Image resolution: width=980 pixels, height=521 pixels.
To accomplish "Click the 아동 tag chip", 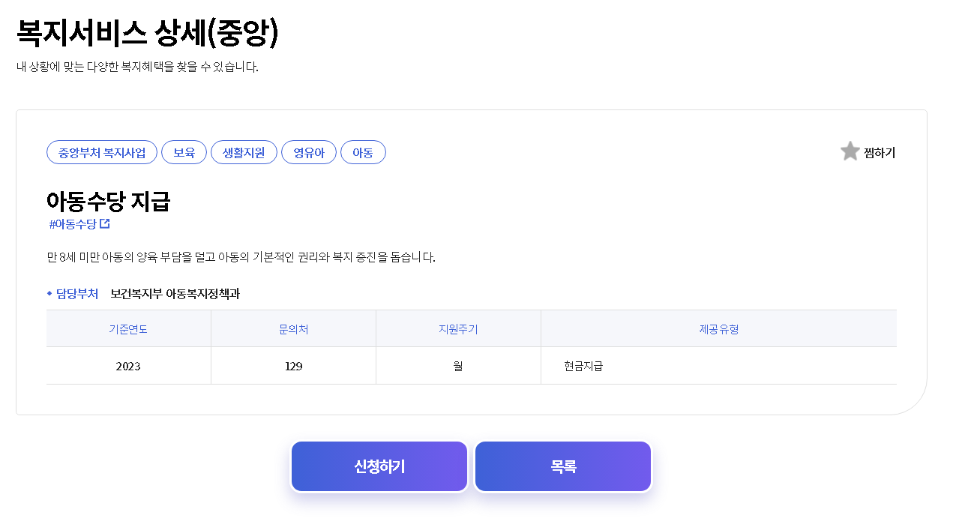I will coord(363,151).
